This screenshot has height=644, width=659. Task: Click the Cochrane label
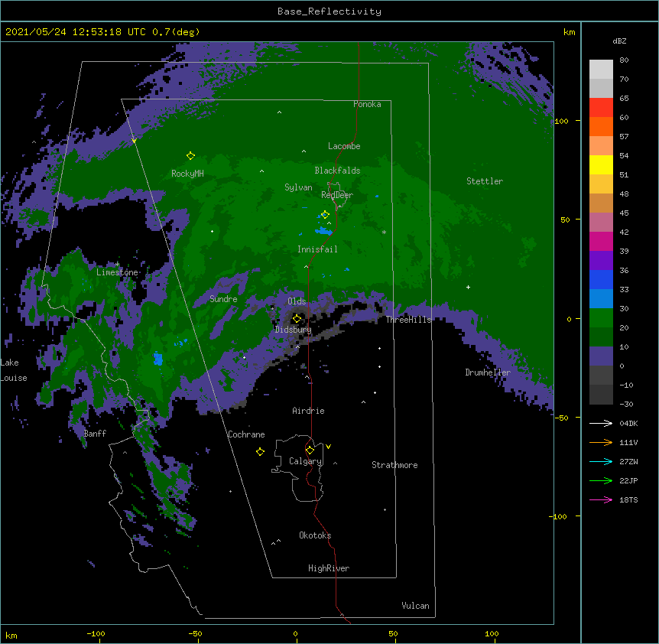(x=246, y=434)
